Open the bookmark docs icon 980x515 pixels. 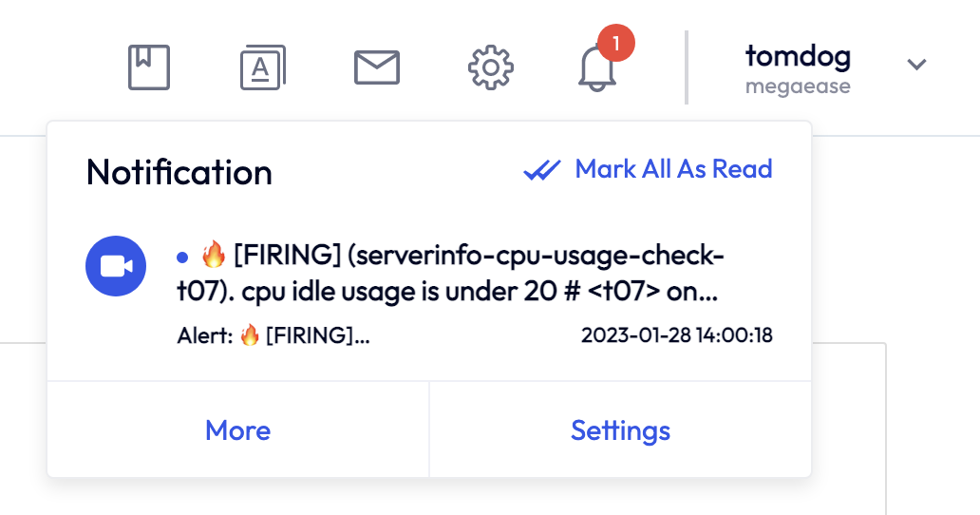pos(149,67)
